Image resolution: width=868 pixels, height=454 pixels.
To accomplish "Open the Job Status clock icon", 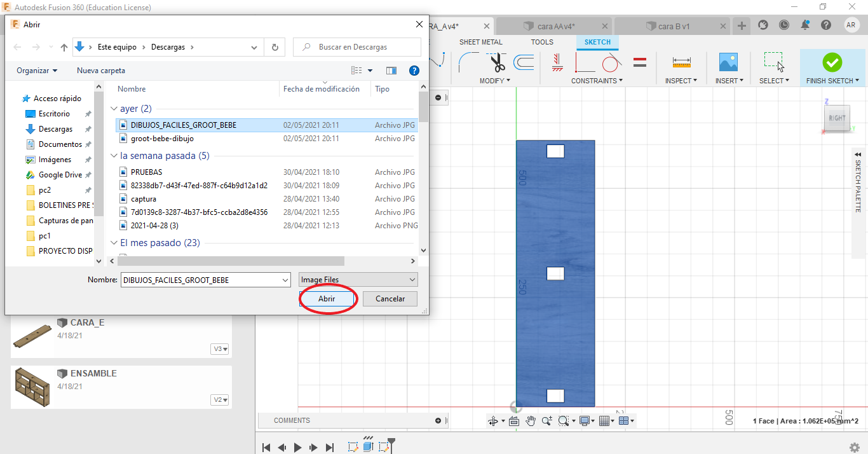I will (784, 25).
